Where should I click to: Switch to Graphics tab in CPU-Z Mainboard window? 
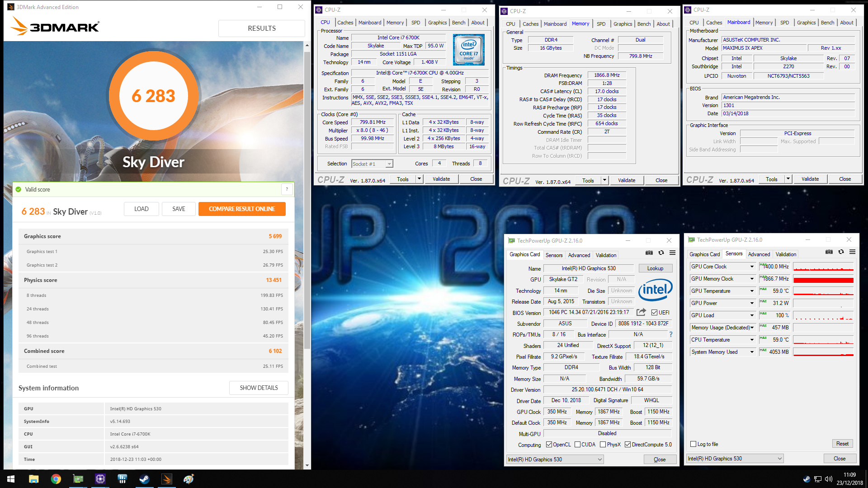point(806,23)
